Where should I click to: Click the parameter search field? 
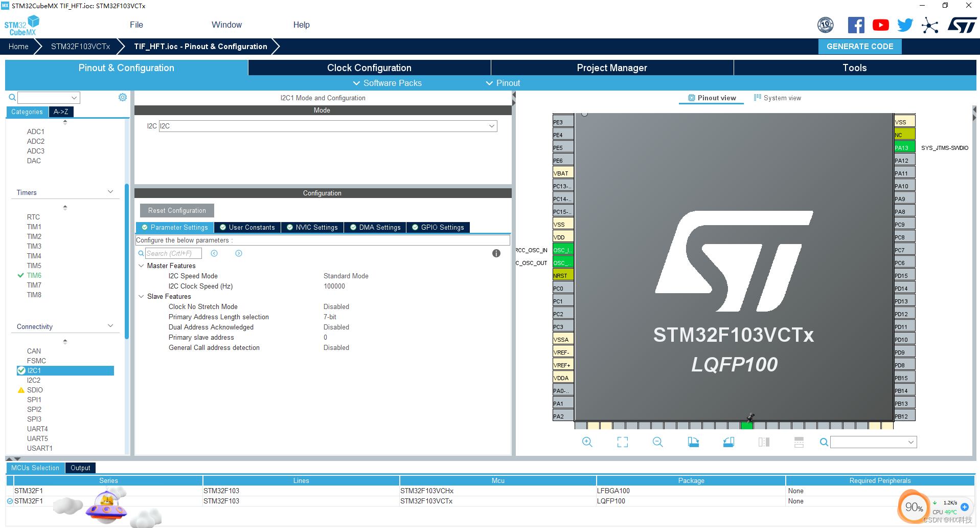pos(173,253)
